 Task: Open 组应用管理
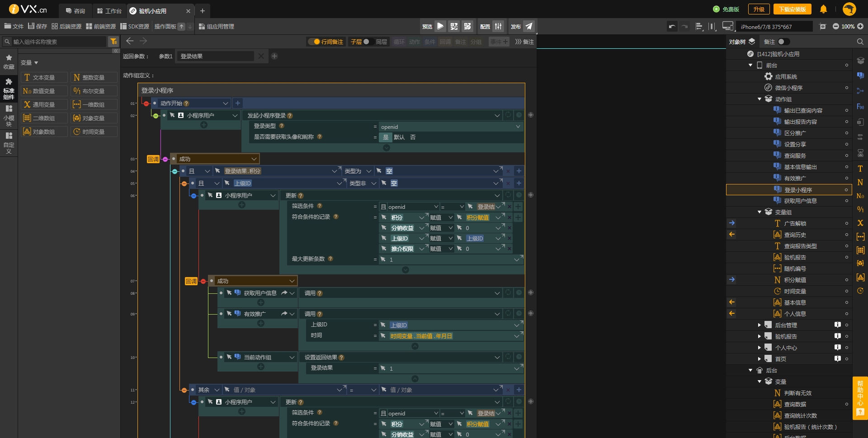[217, 26]
